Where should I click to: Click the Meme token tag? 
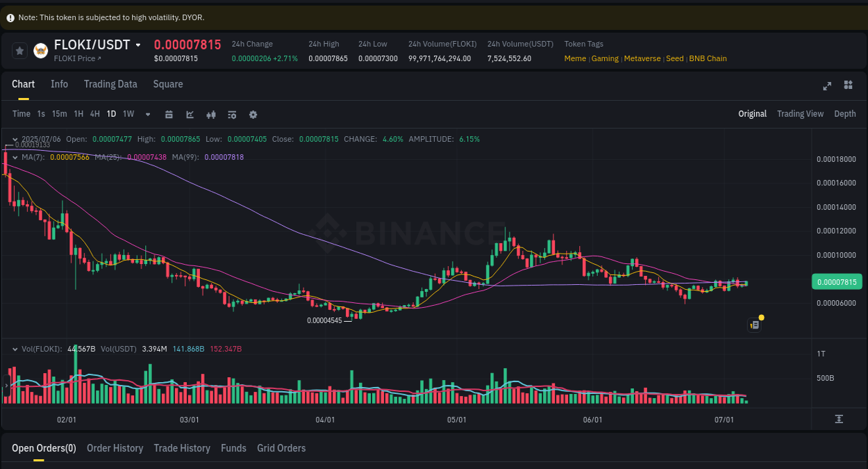tap(575, 58)
